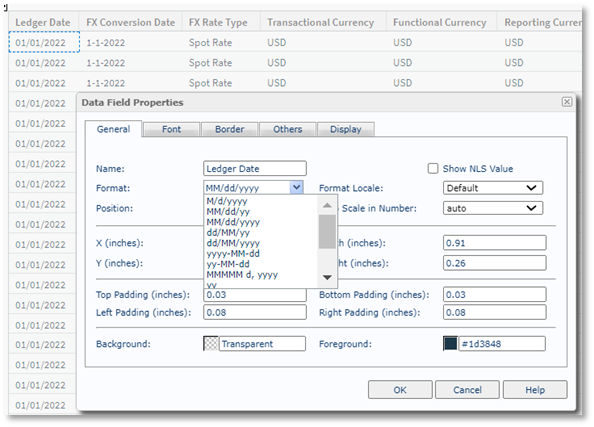This screenshot has height=427, width=594.
Task: Open the Foreground dark color swatch
Action: 450,344
